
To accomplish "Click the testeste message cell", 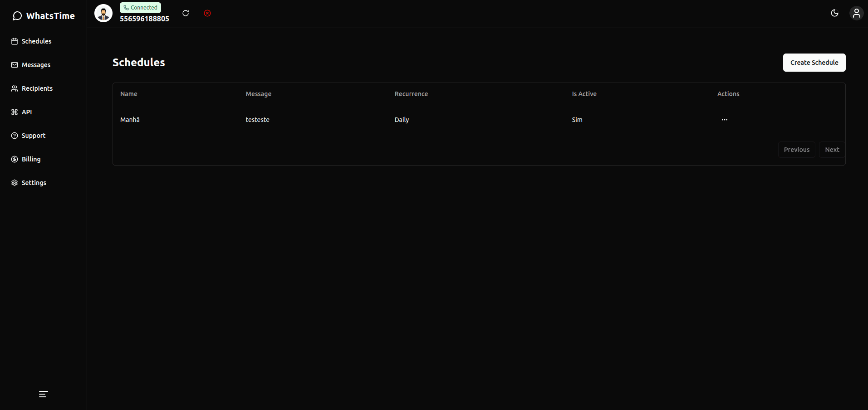I will (x=257, y=120).
